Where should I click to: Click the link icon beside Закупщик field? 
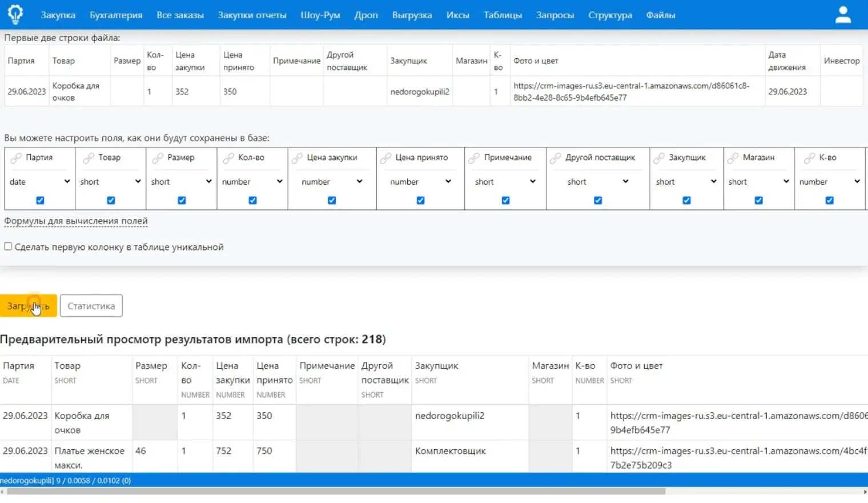659,158
